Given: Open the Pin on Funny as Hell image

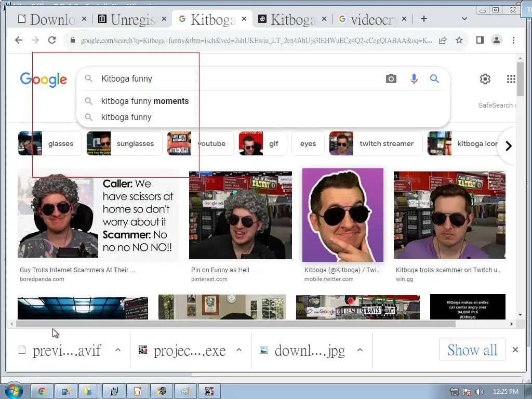Looking at the screenshot, I should click(240, 215).
